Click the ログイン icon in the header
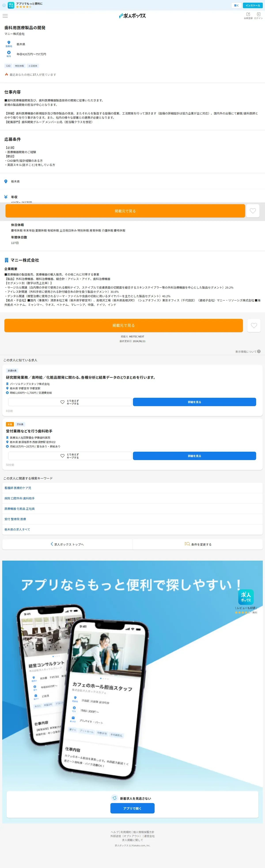265x868 pixels. coord(258,16)
